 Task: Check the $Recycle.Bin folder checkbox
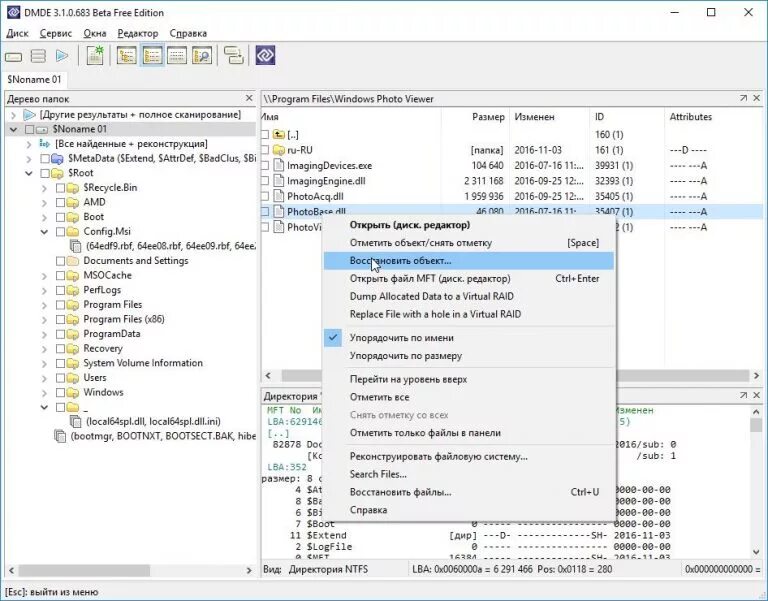click(x=60, y=188)
